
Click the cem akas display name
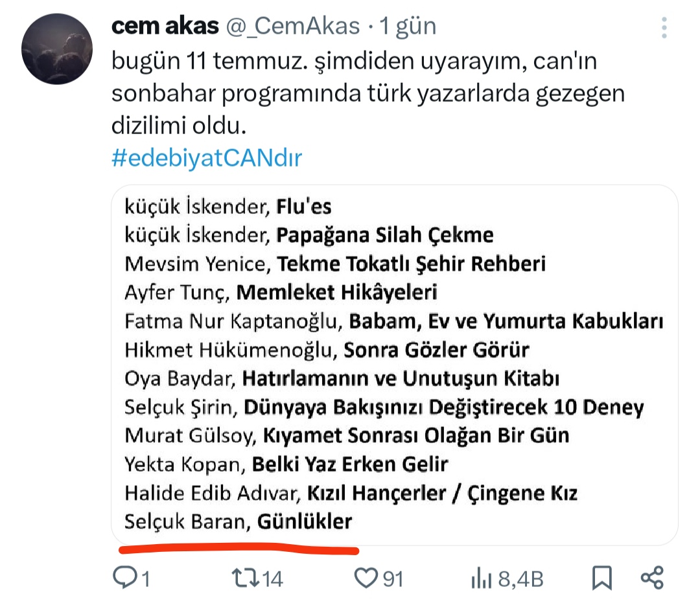(165, 26)
